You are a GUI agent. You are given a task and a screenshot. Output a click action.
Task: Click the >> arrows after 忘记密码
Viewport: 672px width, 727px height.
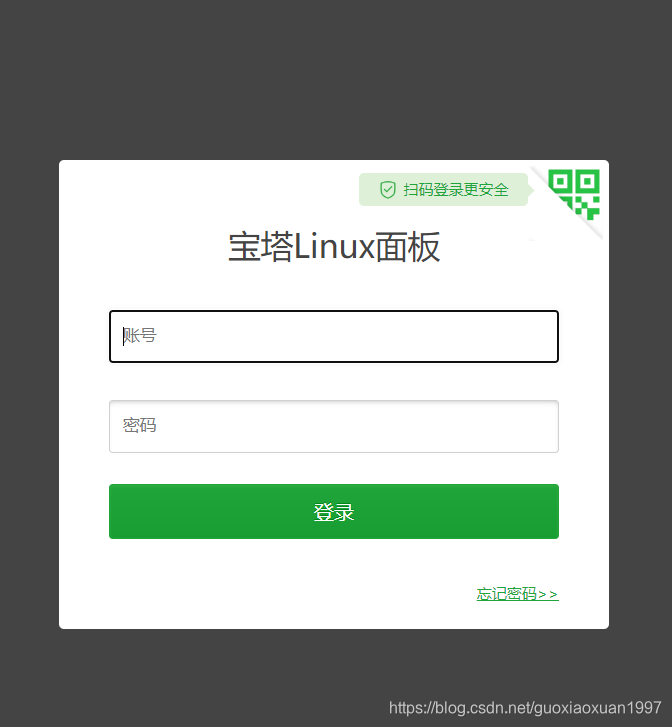548,594
